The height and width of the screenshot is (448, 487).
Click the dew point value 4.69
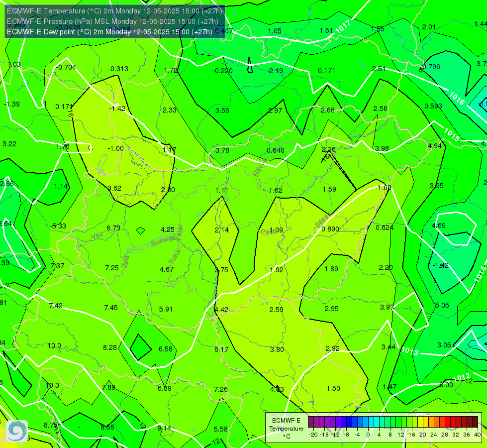tap(439, 225)
